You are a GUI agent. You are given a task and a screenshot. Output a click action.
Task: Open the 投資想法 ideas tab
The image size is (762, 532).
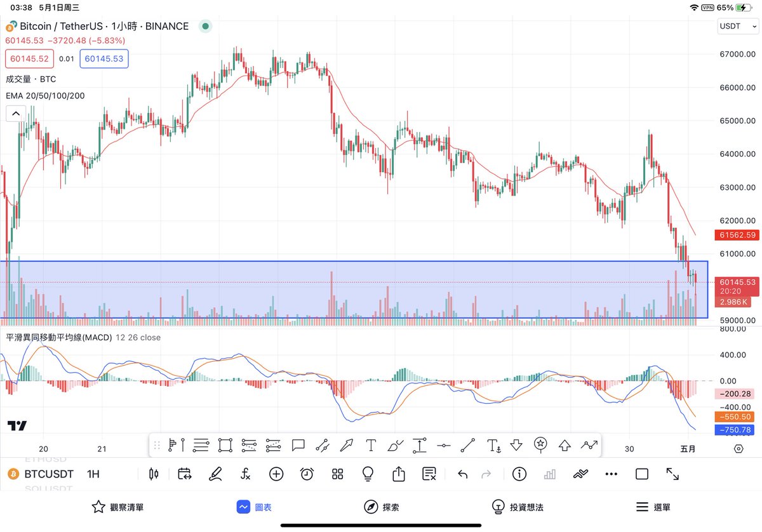[518, 507]
